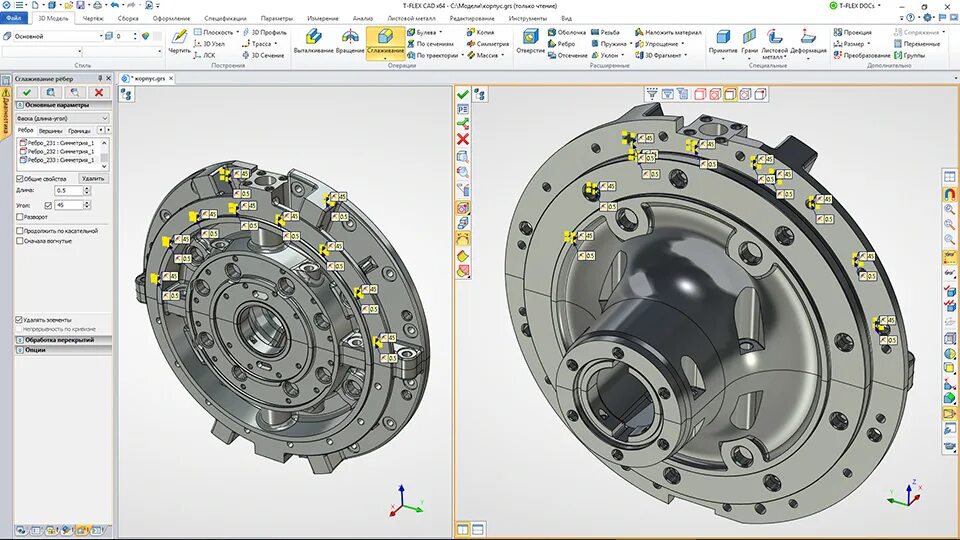Switch to the Листовой металл ribbon tab
This screenshot has height=540, width=960.
pyautogui.click(x=411, y=18)
